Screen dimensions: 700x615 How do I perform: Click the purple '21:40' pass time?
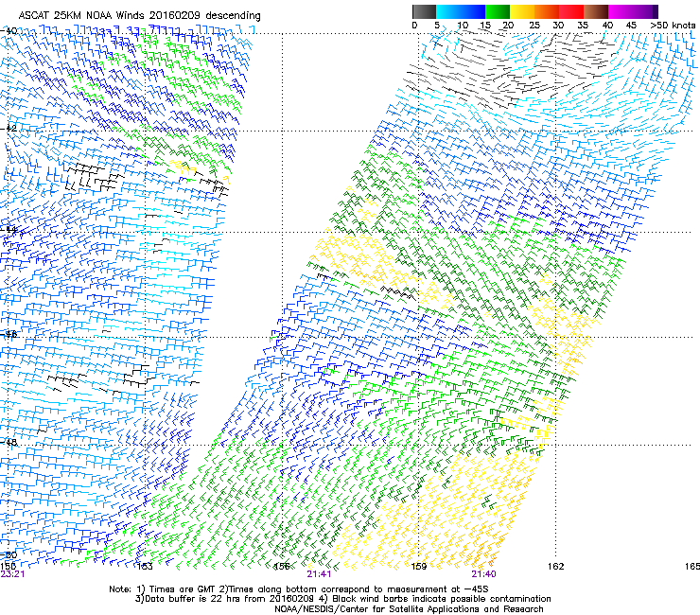click(x=483, y=574)
